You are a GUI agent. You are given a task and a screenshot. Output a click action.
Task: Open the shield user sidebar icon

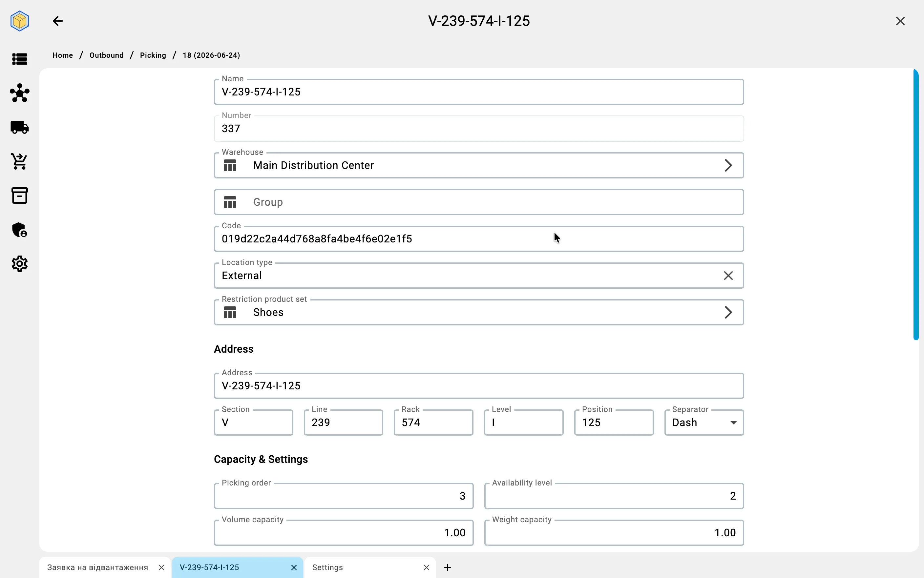(x=19, y=230)
